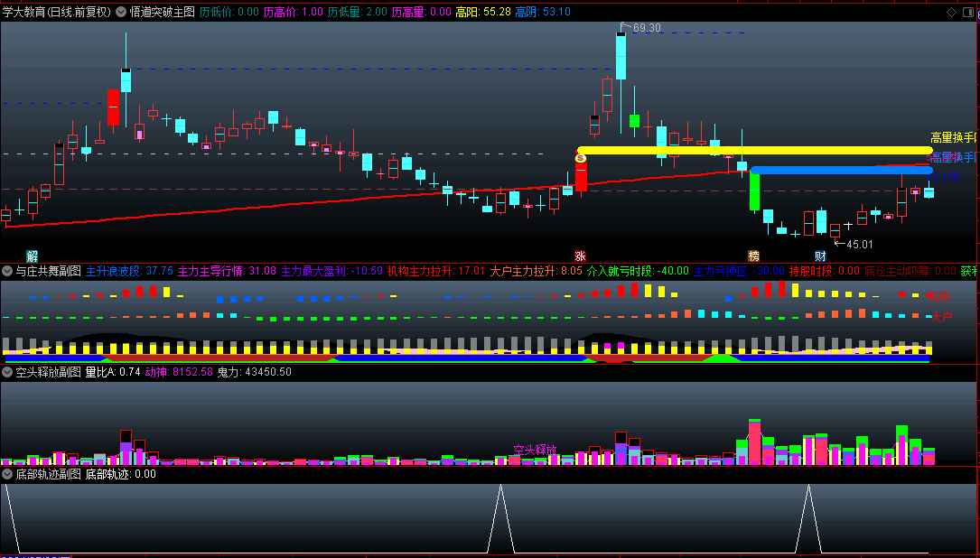Viewport: 980px width, 558px height.
Task: Click the 历高量: 0.00 value
Action: [x=422, y=12]
